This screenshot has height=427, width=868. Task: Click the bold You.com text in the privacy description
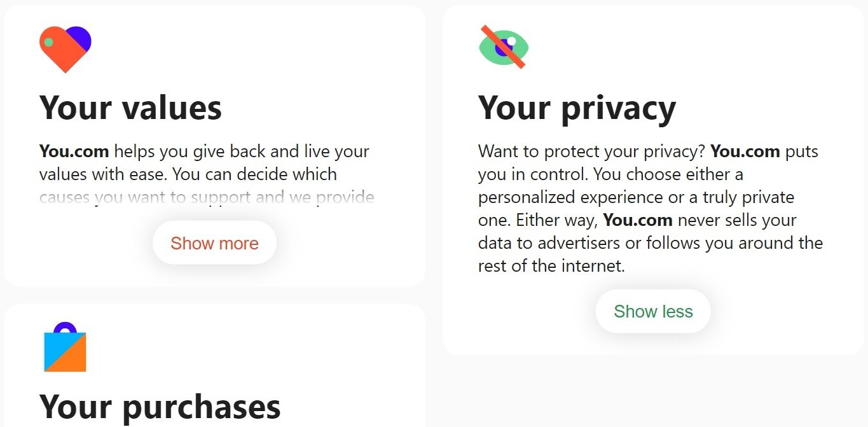(x=745, y=151)
